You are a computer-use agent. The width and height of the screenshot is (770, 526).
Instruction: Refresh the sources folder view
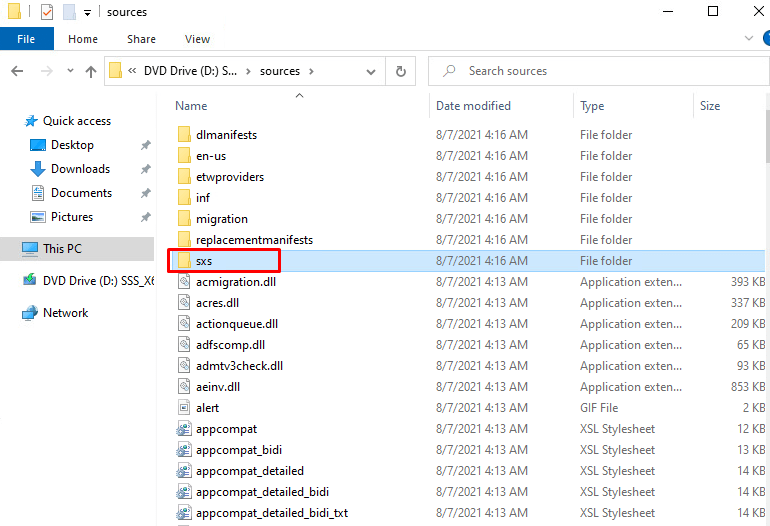[401, 71]
